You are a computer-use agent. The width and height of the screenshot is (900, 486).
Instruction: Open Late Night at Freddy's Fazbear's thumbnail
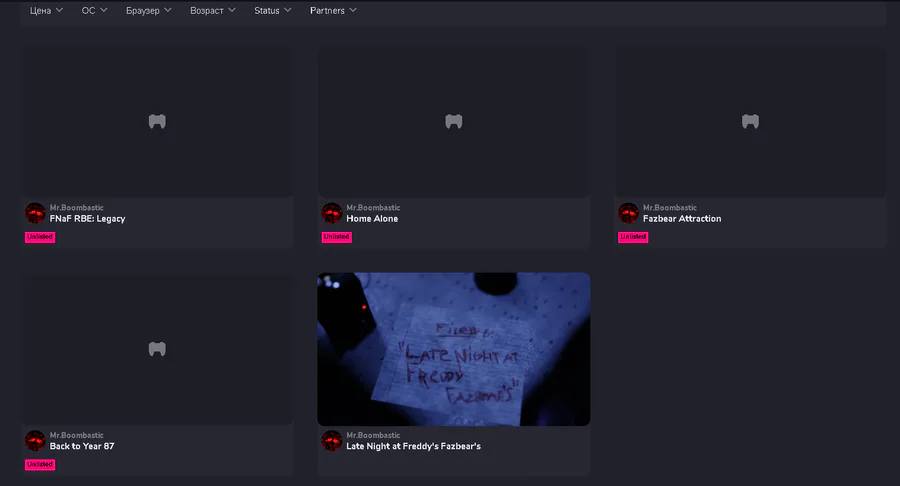[x=453, y=349]
